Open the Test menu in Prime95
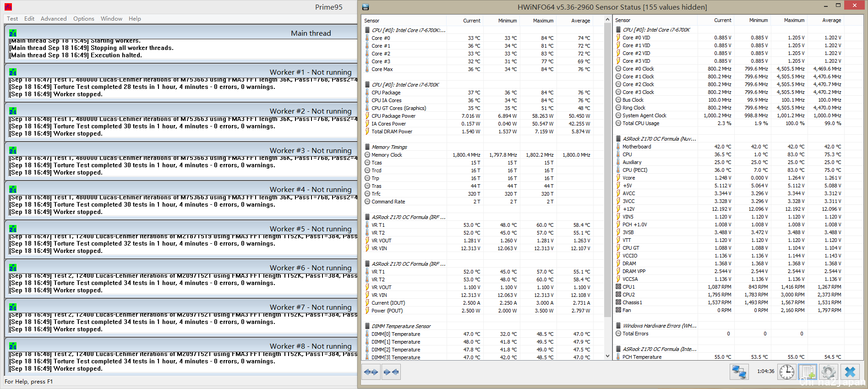The height and width of the screenshot is (389, 868). tap(12, 19)
